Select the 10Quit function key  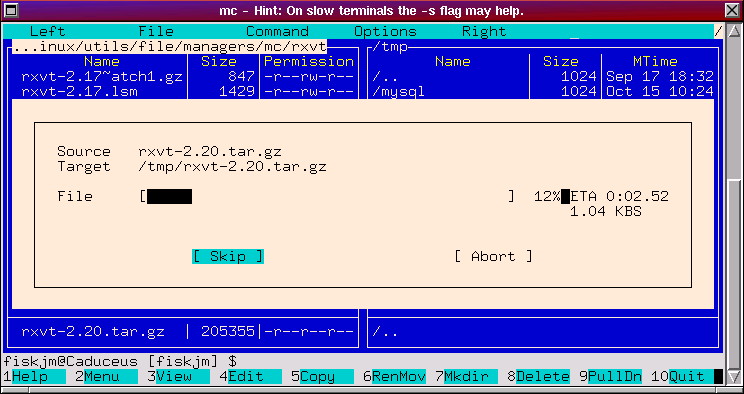682,376
